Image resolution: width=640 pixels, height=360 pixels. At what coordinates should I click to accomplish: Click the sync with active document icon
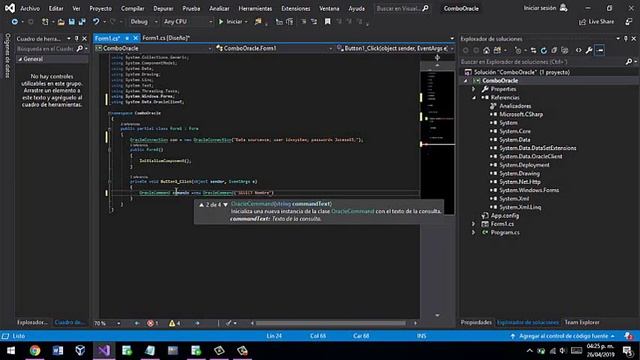pos(533,50)
